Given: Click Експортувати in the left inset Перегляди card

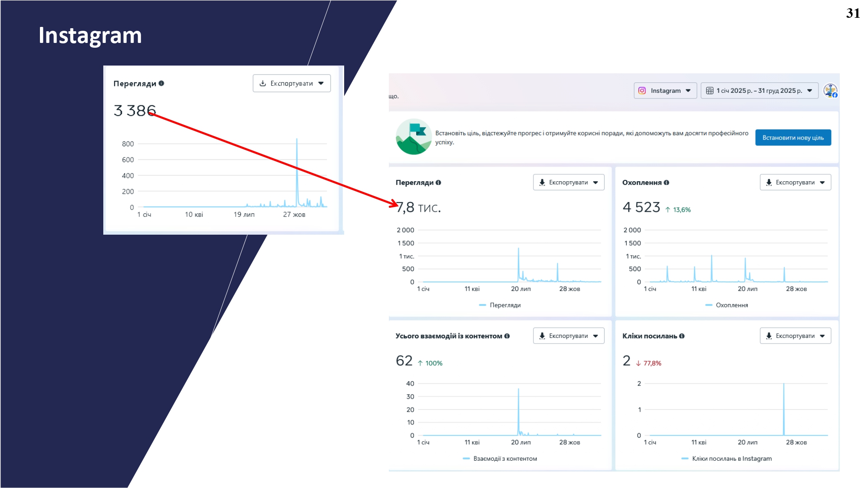Looking at the screenshot, I should click(291, 83).
